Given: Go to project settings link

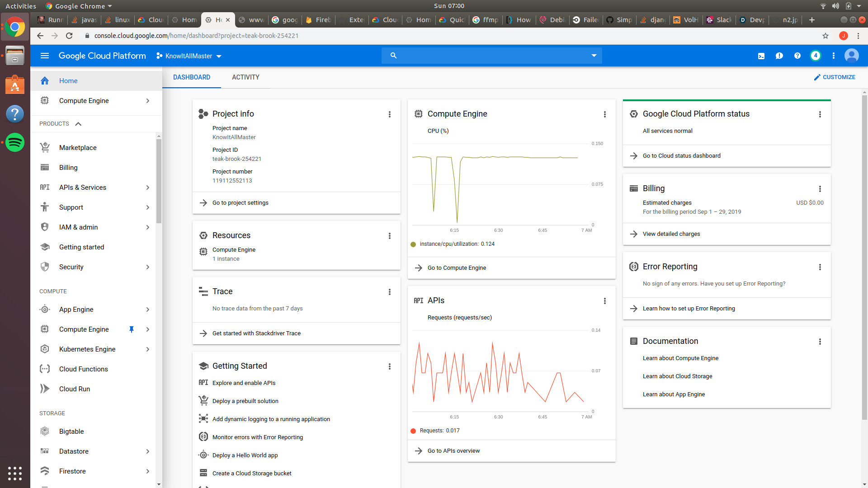Looking at the screenshot, I should pyautogui.click(x=240, y=203).
